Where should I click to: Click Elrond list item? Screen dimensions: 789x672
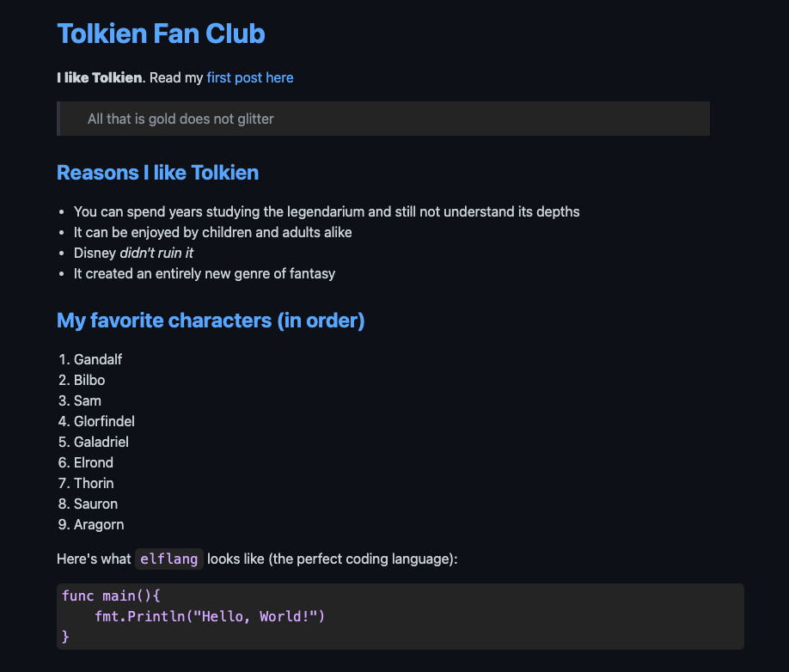(x=94, y=463)
